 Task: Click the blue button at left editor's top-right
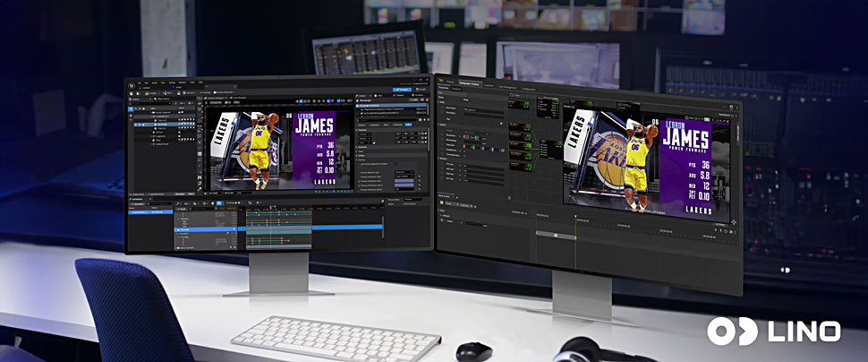click(402, 90)
